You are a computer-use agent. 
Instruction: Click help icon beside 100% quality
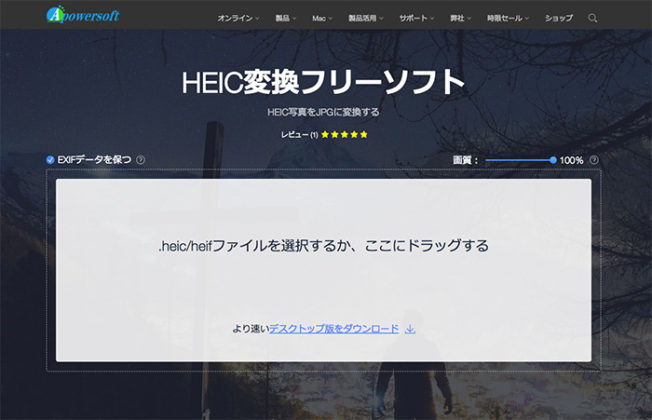pyautogui.click(x=594, y=160)
